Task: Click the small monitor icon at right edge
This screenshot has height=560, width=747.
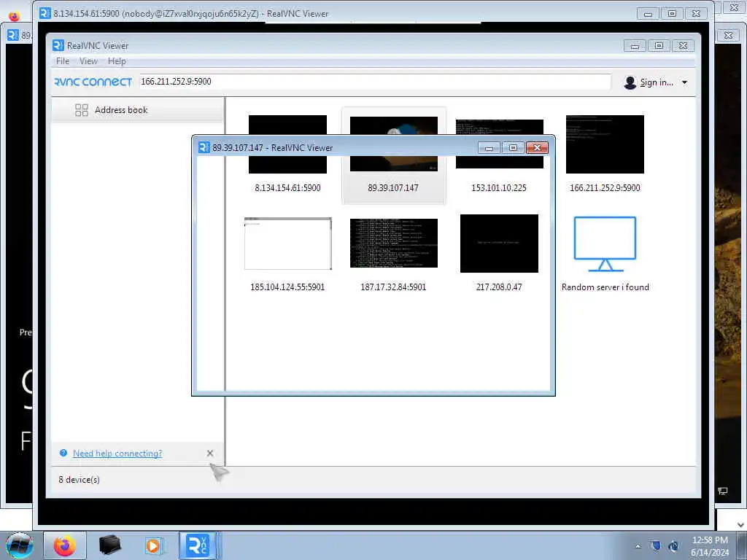Action: click(x=722, y=491)
